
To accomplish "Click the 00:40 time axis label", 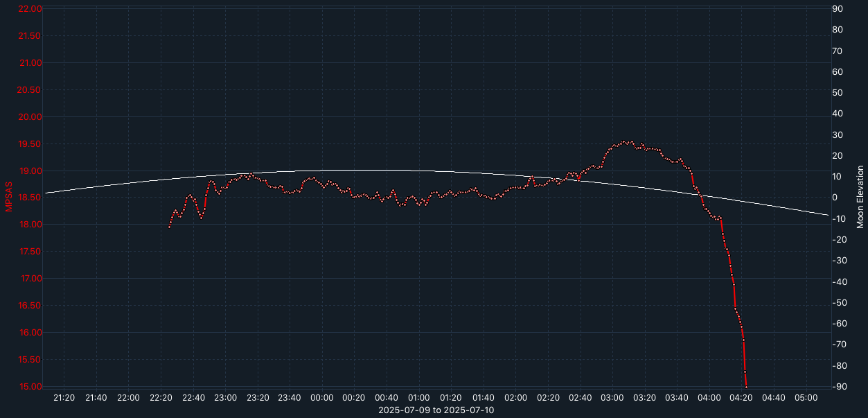I will [x=387, y=398].
